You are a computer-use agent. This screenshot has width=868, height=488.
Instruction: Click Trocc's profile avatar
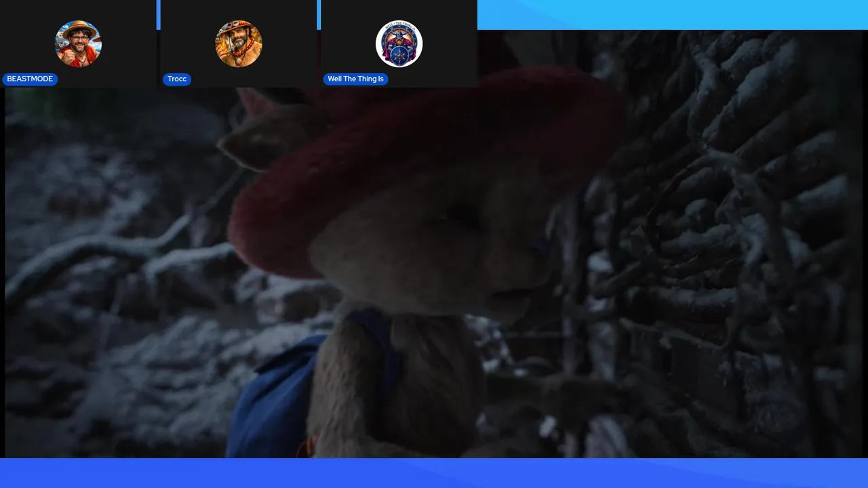click(x=239, y=43)
